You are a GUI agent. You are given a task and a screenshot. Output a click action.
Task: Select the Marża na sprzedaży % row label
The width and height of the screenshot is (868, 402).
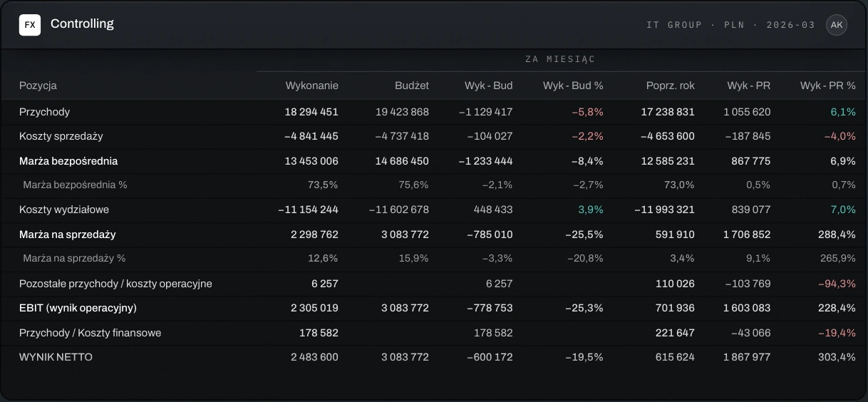74,258
